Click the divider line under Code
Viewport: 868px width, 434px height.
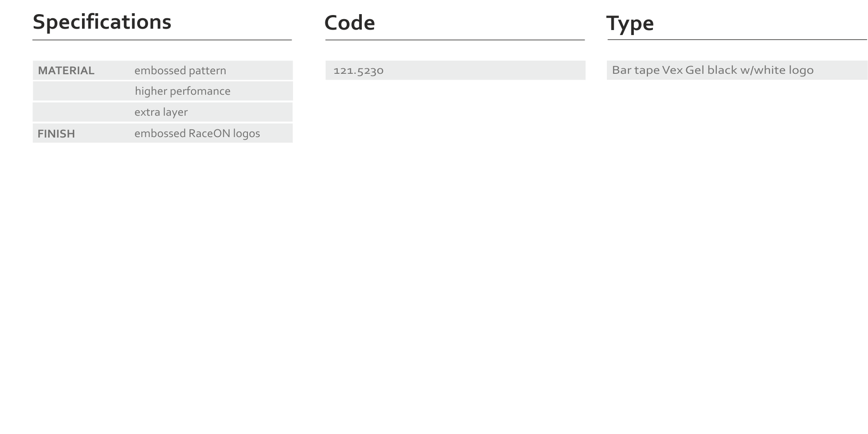coord(455,40)
